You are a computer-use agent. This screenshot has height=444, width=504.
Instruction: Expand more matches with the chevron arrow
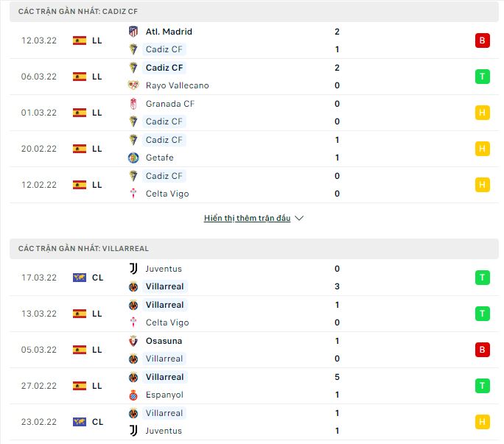[x=299, y=219]
